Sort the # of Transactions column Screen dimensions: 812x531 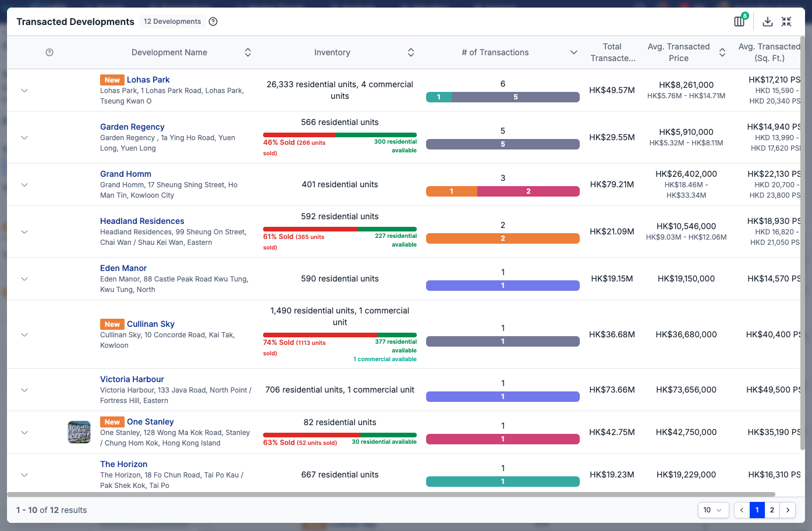(x=574, y=52)
